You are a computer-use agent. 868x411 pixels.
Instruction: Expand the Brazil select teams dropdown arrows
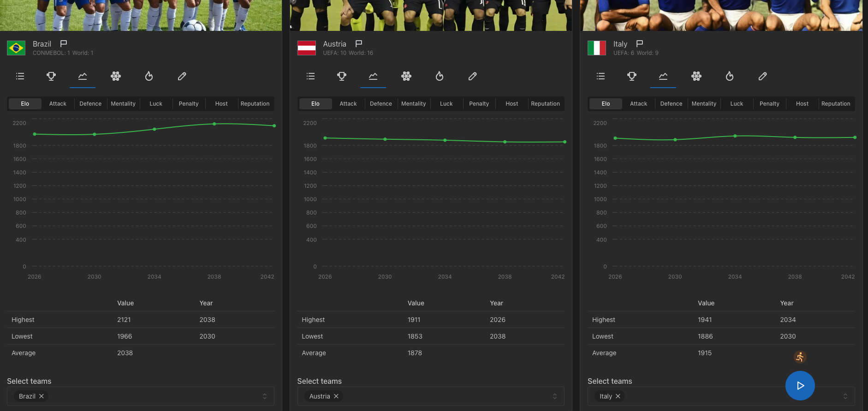click(x=265, y=396)
